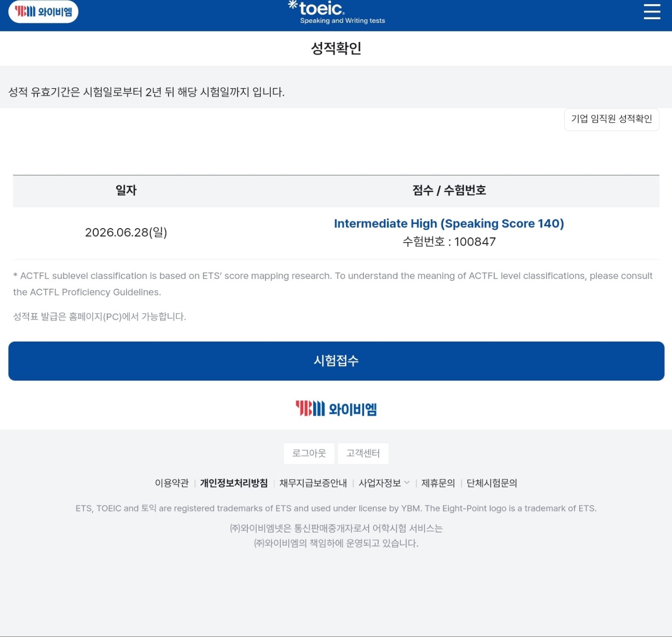This screenshot has width=672, height=637.
Task: Open Intermediate High Speaking Score 140 link
Action: pyautogui.click(x=449, y=223)
